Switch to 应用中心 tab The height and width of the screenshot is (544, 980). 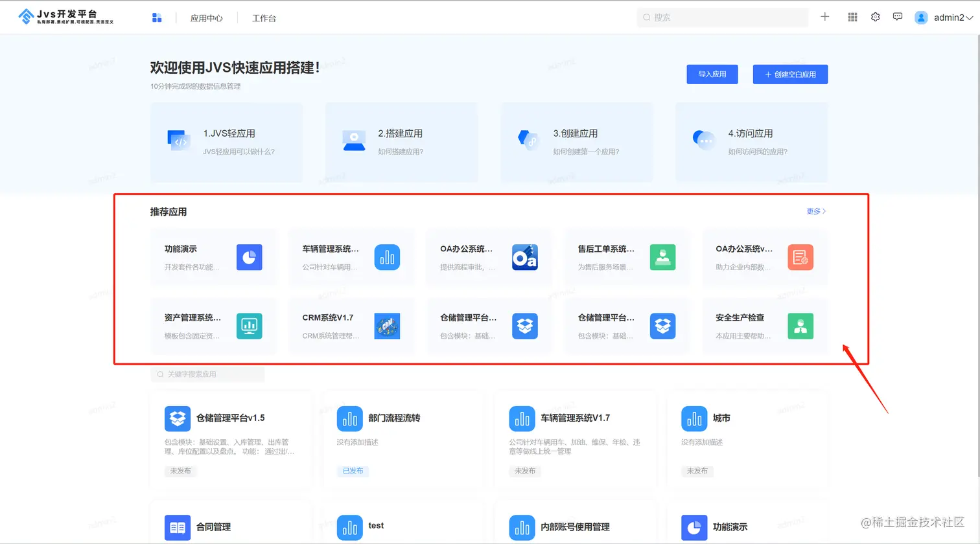pos(207,18)
